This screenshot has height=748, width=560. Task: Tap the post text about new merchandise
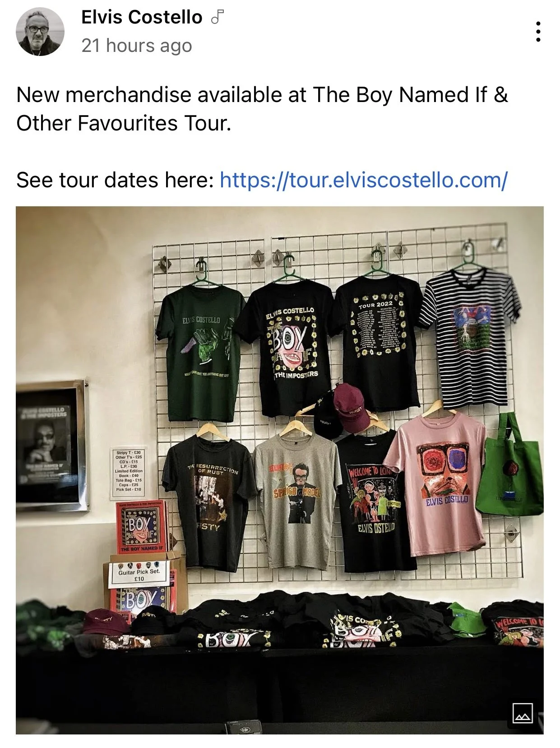coord(262,109)
